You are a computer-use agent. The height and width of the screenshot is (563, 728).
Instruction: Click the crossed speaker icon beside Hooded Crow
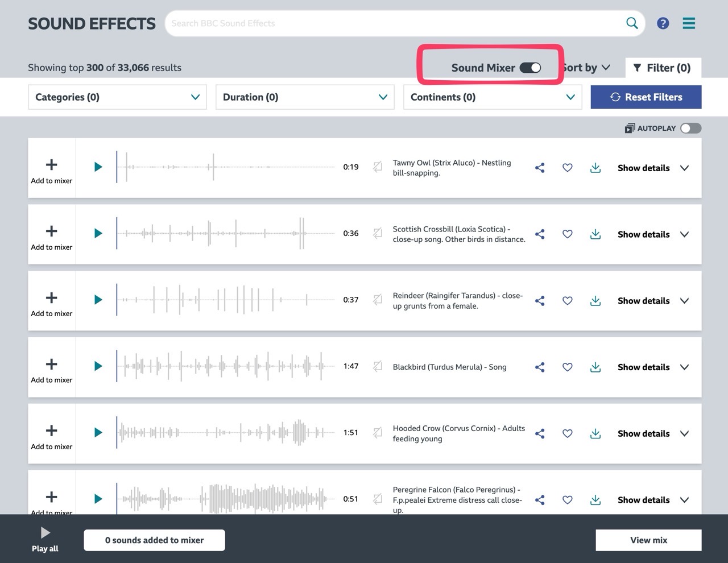click(377, 433)
